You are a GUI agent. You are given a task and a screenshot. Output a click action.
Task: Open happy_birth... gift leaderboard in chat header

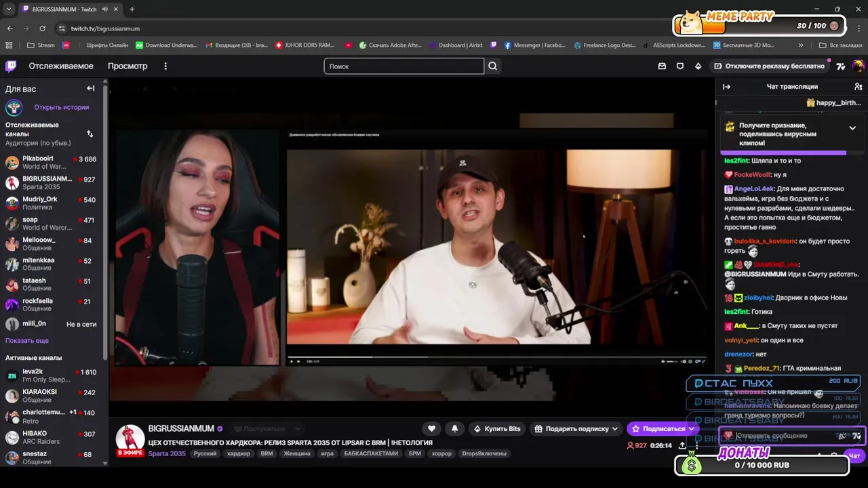833,103
